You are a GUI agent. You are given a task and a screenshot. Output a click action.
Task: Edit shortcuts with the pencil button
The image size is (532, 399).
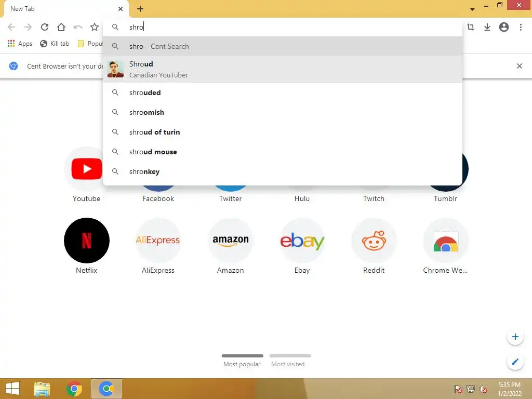[x=515, y=362]
